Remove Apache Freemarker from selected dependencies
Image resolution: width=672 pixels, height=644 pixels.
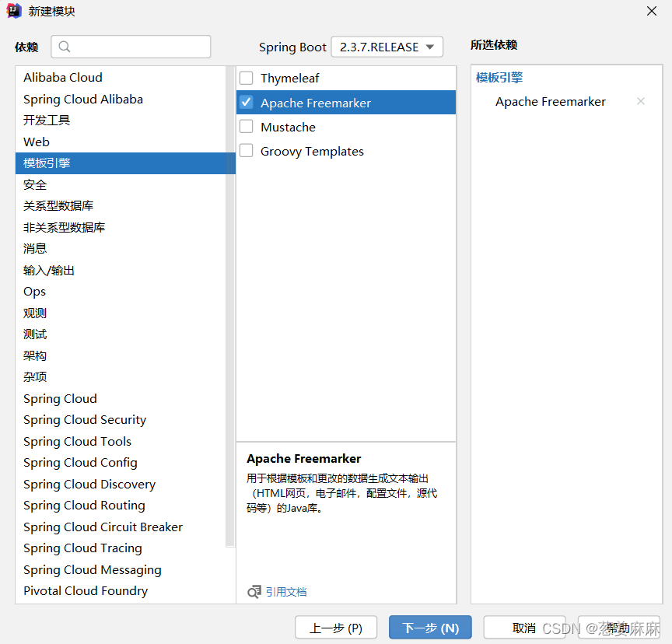(x=641, y=102)
